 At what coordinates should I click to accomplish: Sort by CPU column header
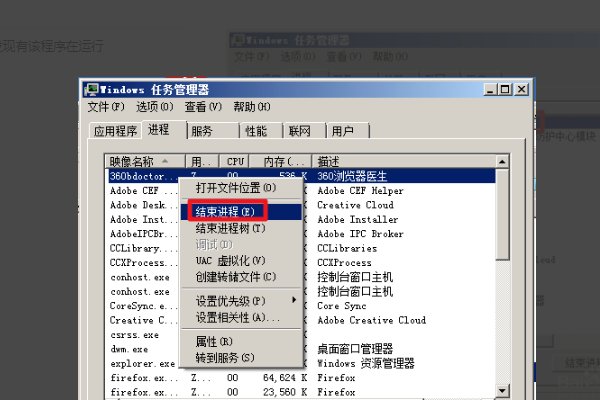(x=234, y=162)
